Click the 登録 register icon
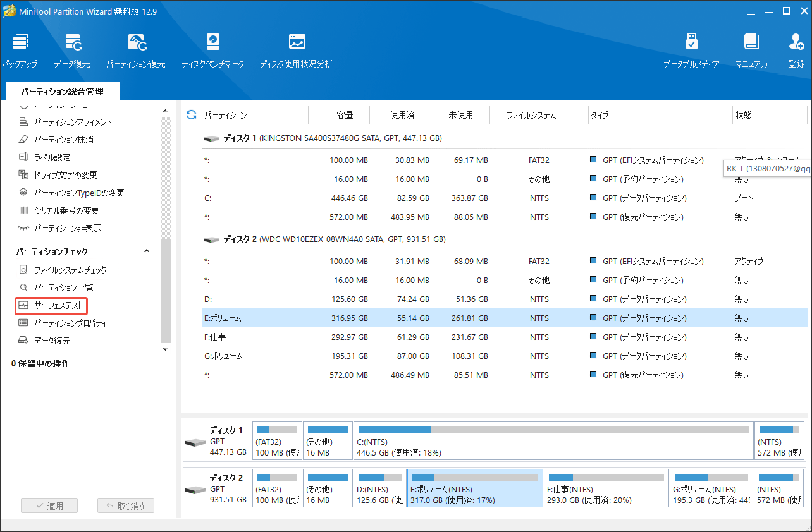 [x=796, y=51]
